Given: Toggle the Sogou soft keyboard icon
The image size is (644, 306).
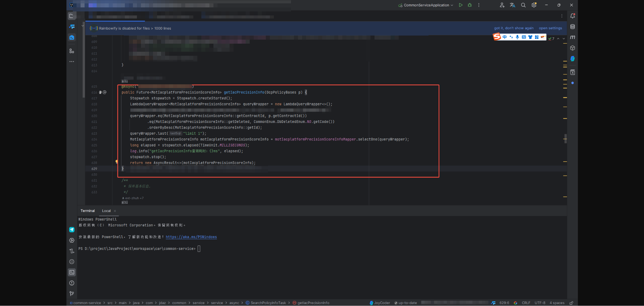Looking at the screenshot, I should coord(524,37).
